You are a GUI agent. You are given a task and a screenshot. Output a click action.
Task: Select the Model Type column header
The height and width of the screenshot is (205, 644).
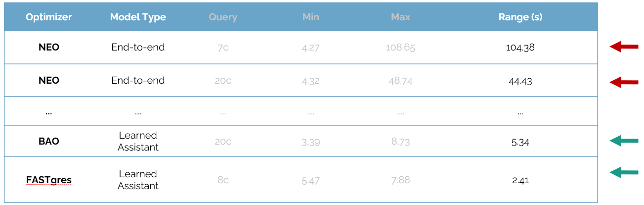(x=138, y=17)
